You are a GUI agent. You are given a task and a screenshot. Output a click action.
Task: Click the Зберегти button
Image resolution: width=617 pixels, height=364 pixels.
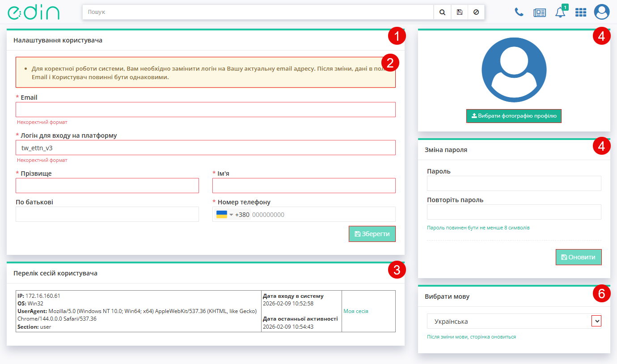(372, 234)
